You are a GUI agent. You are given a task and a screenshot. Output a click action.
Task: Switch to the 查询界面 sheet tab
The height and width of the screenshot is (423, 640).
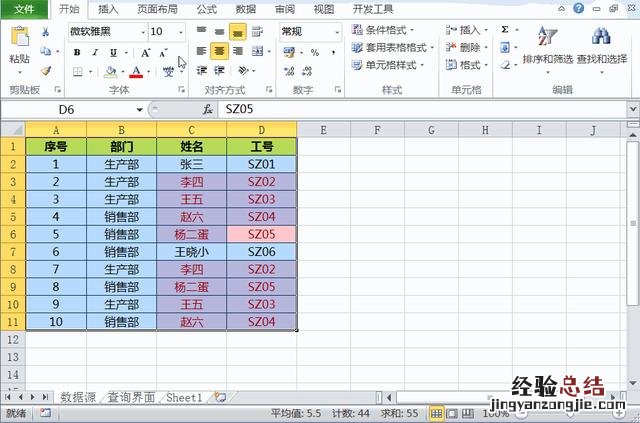pyautogui.click(x=131, y=397)
